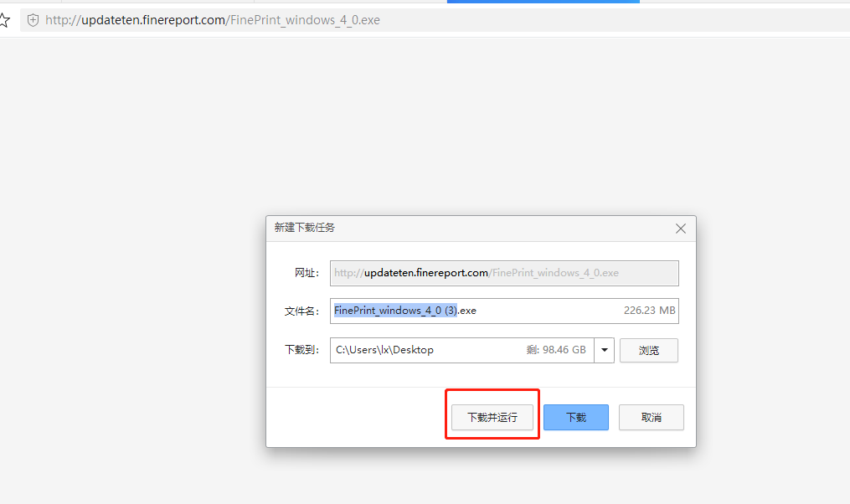Click the 网址 URL field in dialog
Screen dimensions: 850x504
[503, 273]
